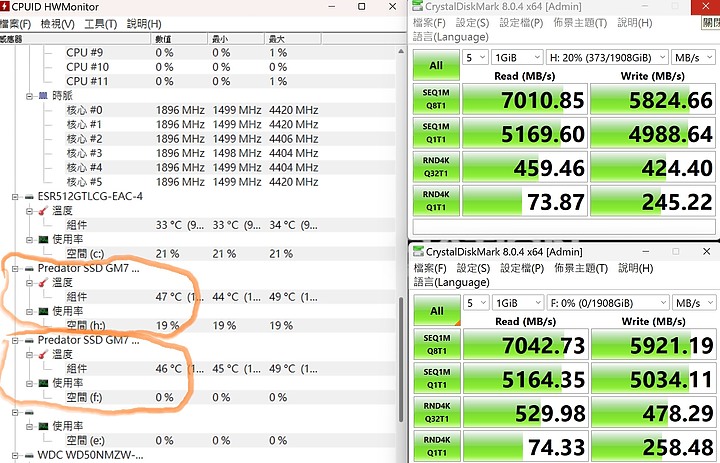The image size is (720, 463).
Task: Run RND4K Q32T1 test on F: drive
Action: click(437, 412)
